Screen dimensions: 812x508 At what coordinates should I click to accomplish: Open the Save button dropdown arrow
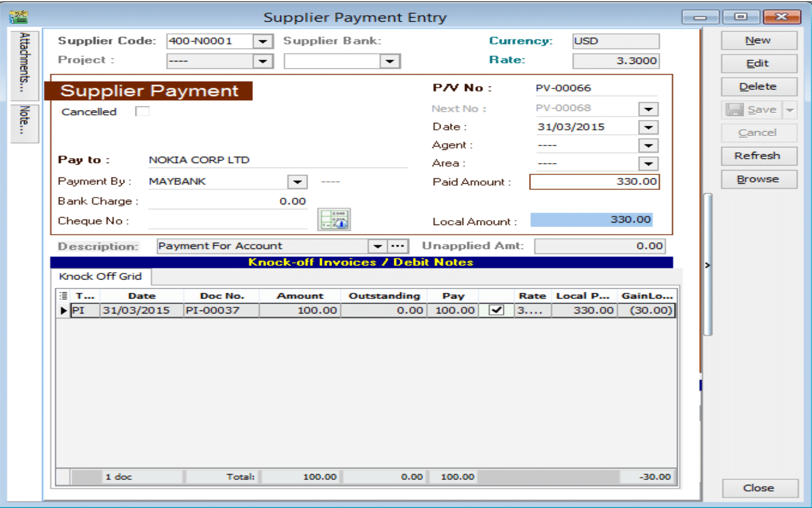pos(790,110)
